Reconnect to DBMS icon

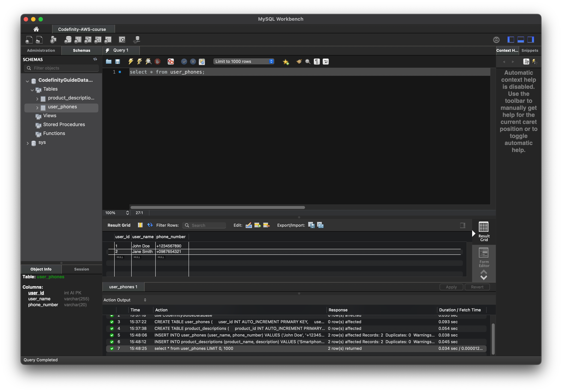pyautogui.click(x=137, y=40)
